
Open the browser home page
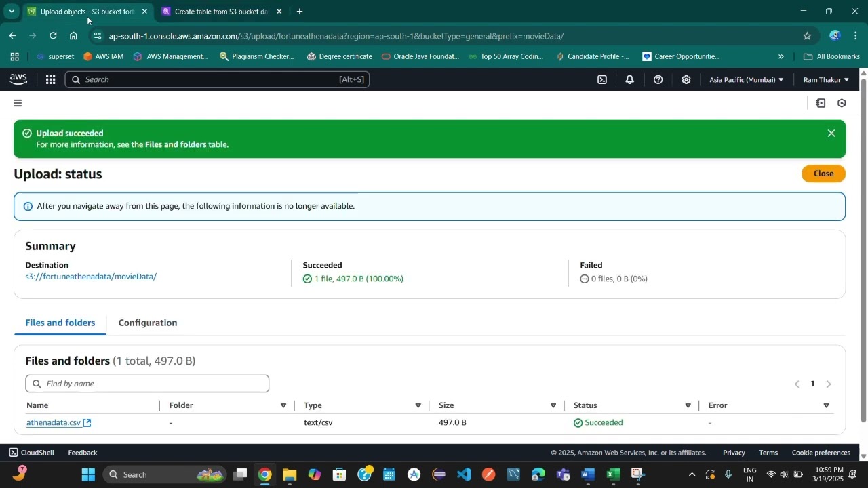pos(73,35)
